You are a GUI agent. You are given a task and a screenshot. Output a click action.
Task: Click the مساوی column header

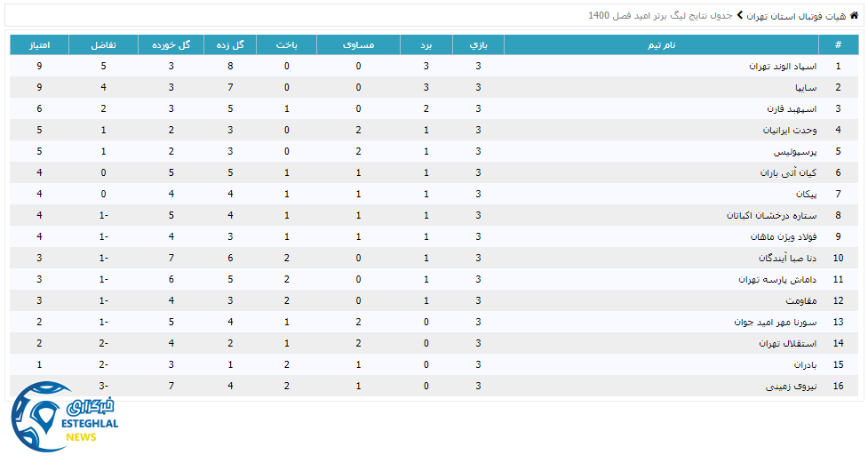(358, 44)
